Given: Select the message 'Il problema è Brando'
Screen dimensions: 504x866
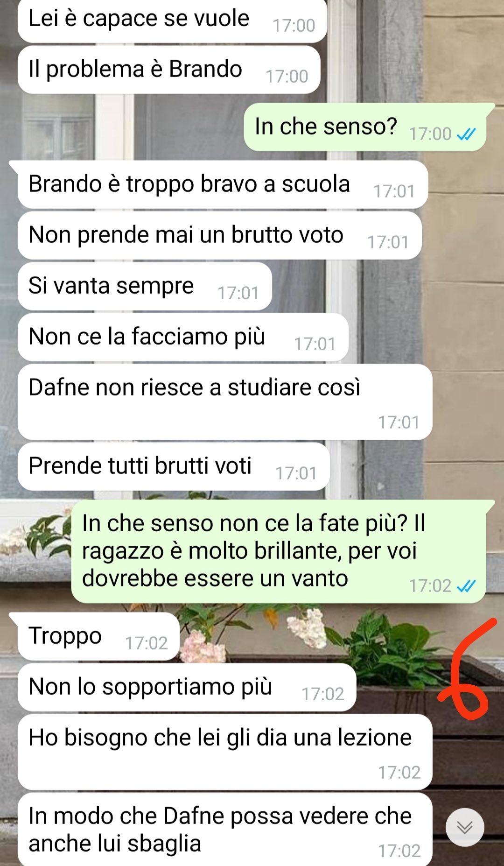Looking at the screenshot, I should click(x=169, y=70).
